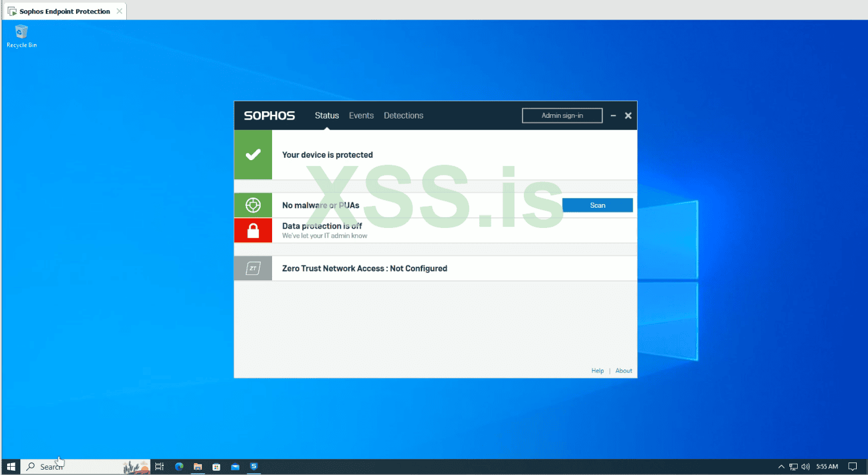The image size is (868, 475).
Task: Click the 'Data protection is off' text
Action: 322,226
